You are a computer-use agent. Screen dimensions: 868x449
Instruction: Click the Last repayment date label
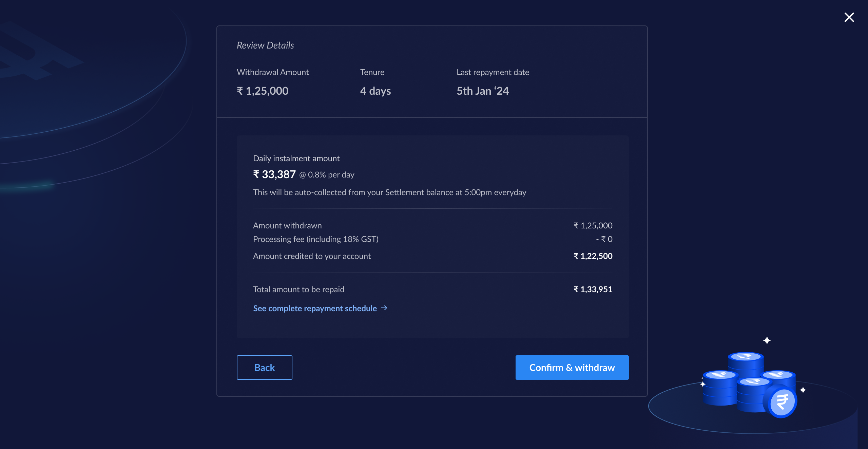click(493, 72)
